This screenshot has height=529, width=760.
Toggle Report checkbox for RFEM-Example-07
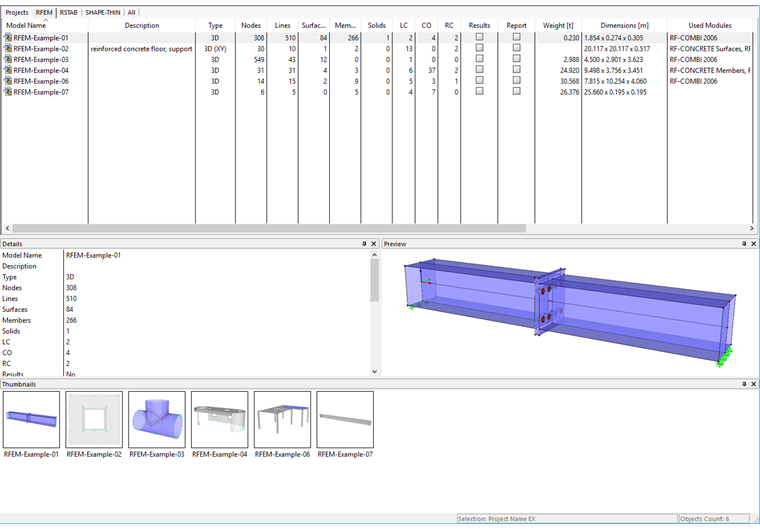tap(517, 91)
